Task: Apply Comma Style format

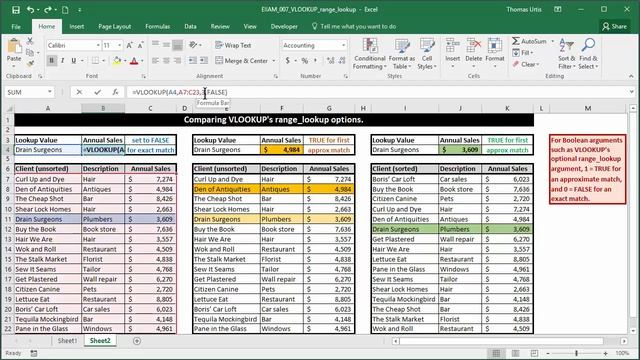Action: point(316,60)
